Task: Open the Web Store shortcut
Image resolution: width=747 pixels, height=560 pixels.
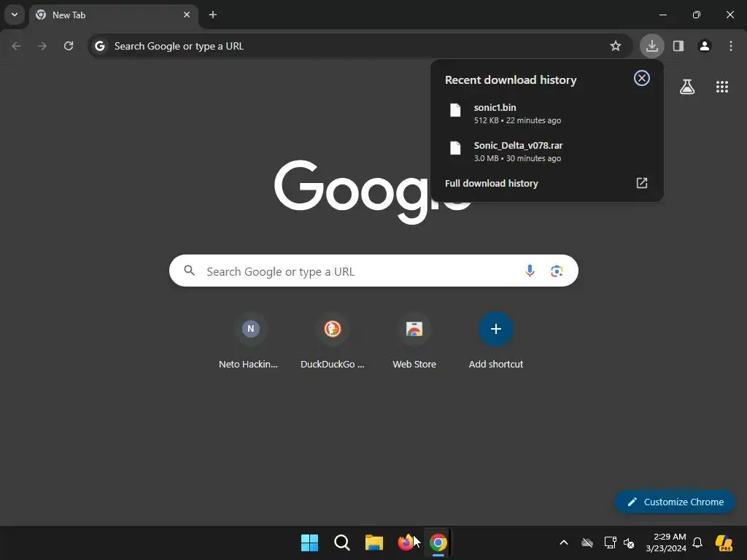Action: tap(414, 341)
